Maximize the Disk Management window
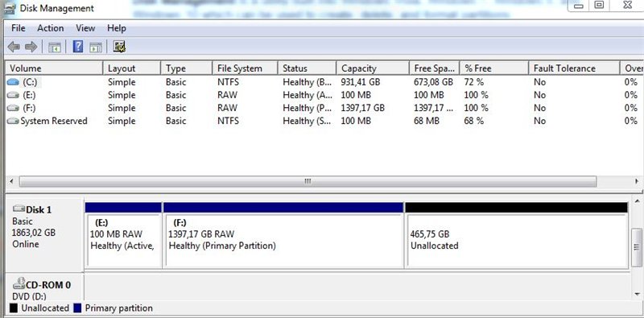 599,5
